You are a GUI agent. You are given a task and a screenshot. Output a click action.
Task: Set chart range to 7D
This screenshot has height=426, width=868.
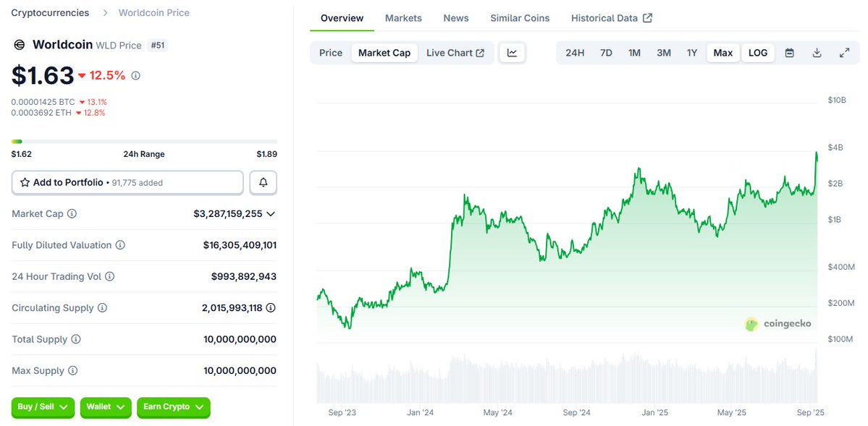pyautogui.click(x=606, y=53)
